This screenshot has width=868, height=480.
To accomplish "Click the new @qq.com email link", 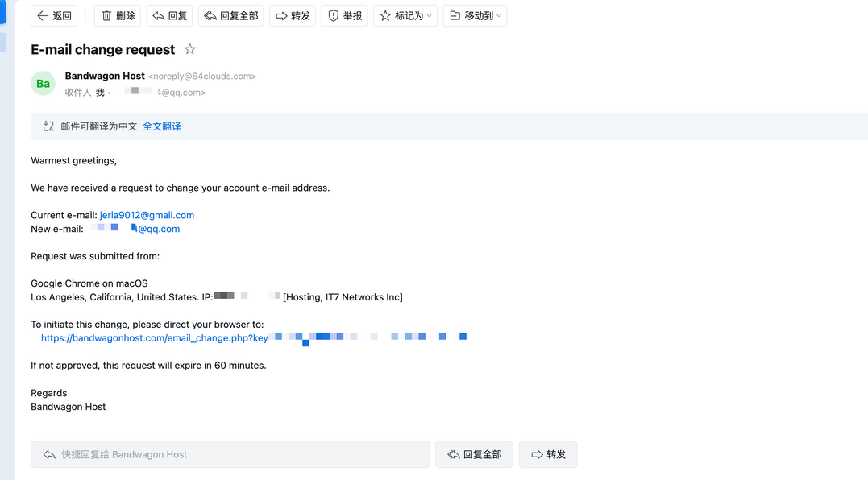I will coord(158,229).
